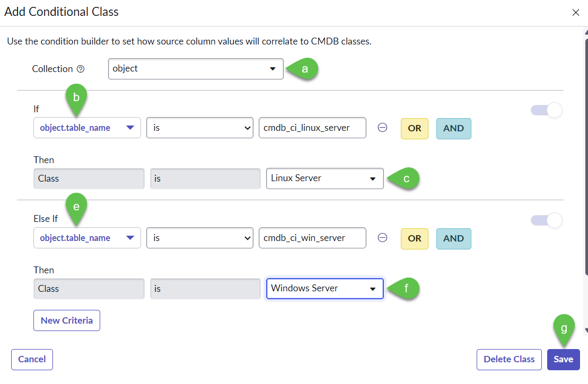Toggle the Else If condition switch
588x384 pixels.
(547, 220)
